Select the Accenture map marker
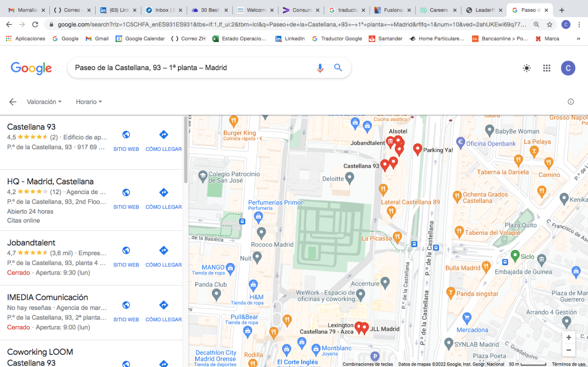The image size is (588, 367). click(x=385, y=283)
